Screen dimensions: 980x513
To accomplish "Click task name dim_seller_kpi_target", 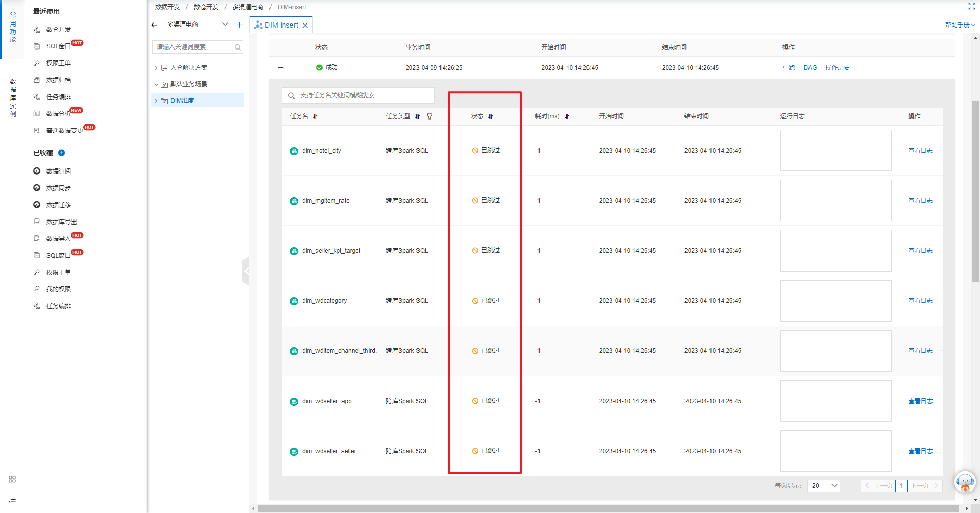I will [331, 251].
